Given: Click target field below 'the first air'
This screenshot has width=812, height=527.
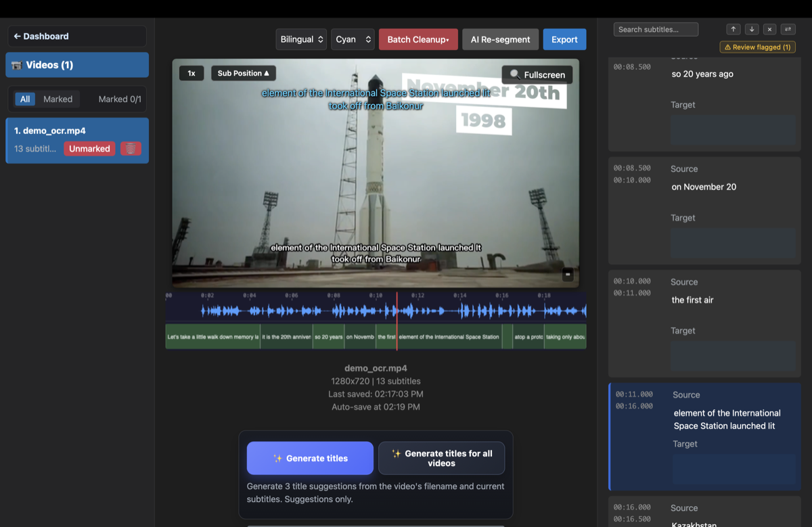Looking at the screenshot, I should [x=734, y=355].
